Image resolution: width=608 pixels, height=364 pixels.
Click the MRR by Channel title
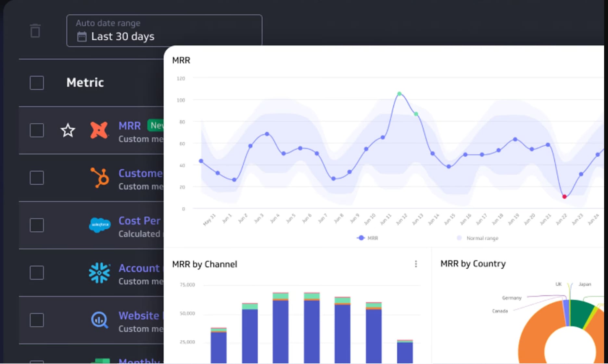coord(205,264)
